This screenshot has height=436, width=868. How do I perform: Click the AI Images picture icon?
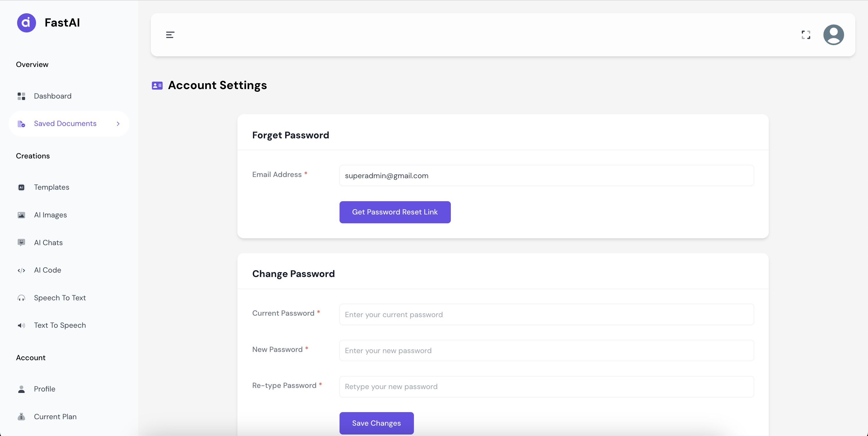(x=21, y=215)
